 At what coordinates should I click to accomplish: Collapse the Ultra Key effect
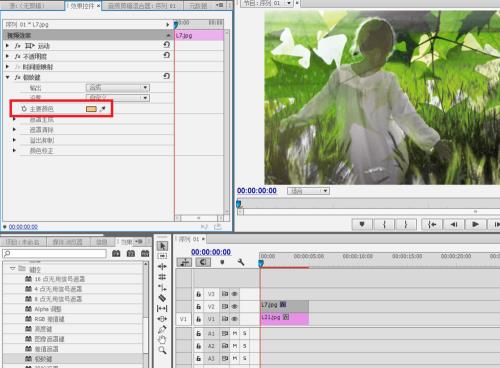(8, 77)
